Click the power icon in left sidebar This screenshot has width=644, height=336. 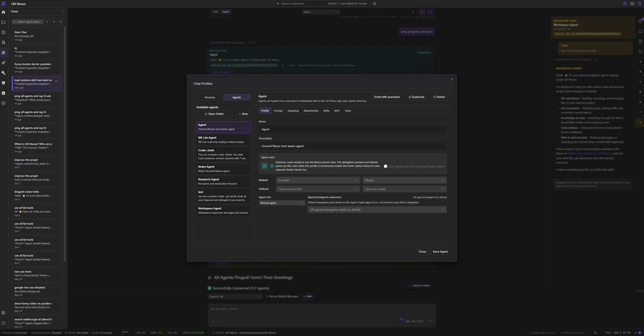[4, 323]
